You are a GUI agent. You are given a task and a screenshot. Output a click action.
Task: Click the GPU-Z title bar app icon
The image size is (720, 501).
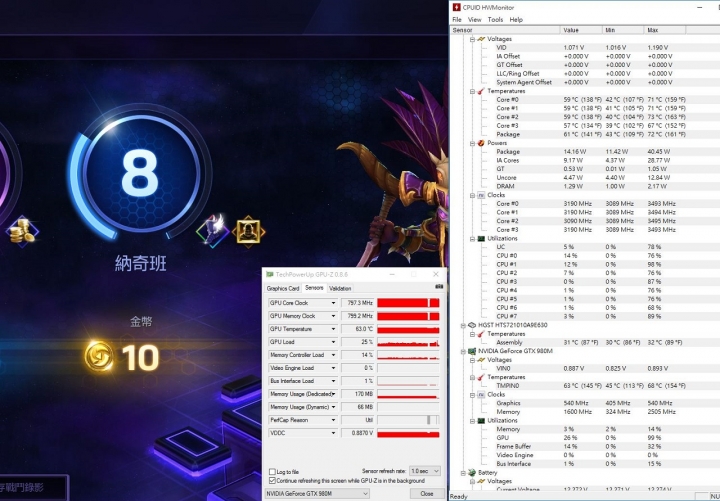pyautogui.click(x=270, y=274)
